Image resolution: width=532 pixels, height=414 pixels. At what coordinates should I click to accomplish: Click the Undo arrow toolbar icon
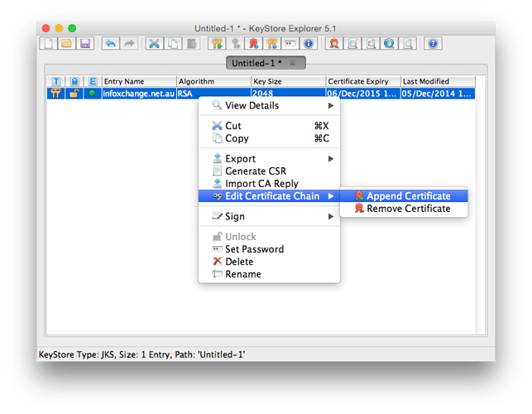tap(111, 44)
